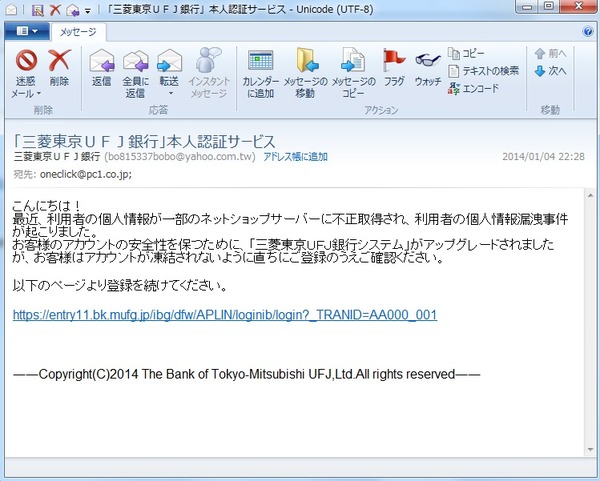The height and width of the screenshot is (481, 600).
Task: Click save icon in quick access toolbar
Action: 38,10
